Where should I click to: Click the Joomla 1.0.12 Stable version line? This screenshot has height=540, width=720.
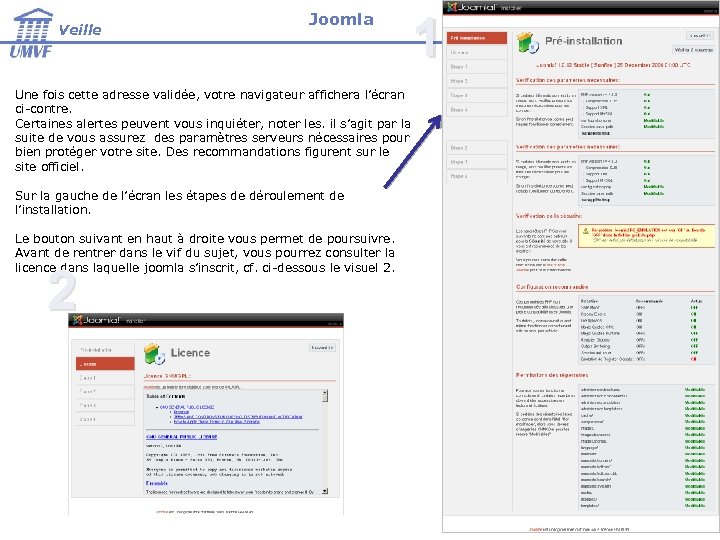click(613, 65)
